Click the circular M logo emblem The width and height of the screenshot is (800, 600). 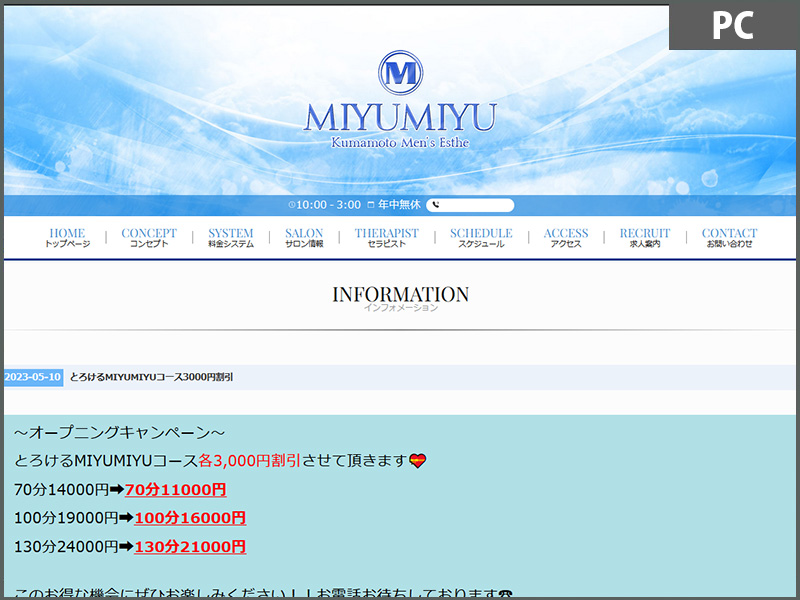400,73
